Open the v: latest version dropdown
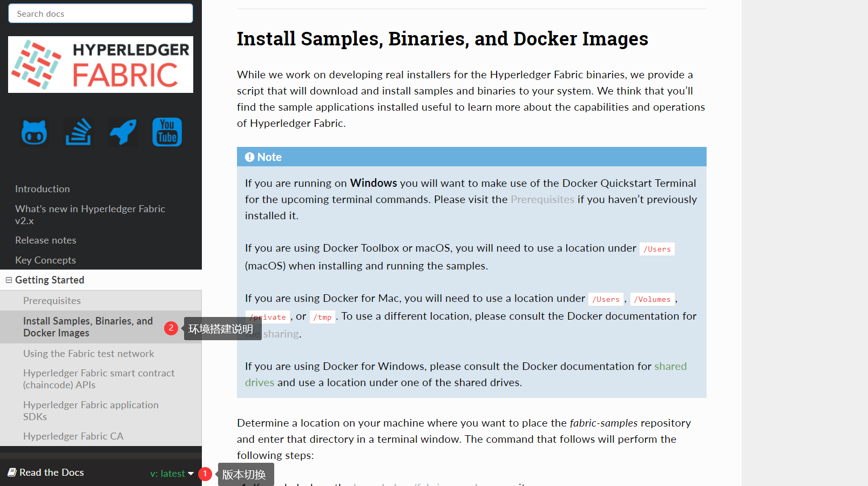Image resolution: width=868 pixels, height=486 pixels. [x=168, y=473]
